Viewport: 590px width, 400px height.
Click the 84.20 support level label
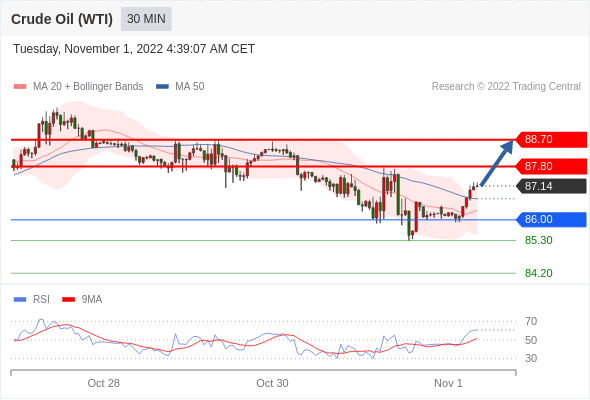pos(538,273)
